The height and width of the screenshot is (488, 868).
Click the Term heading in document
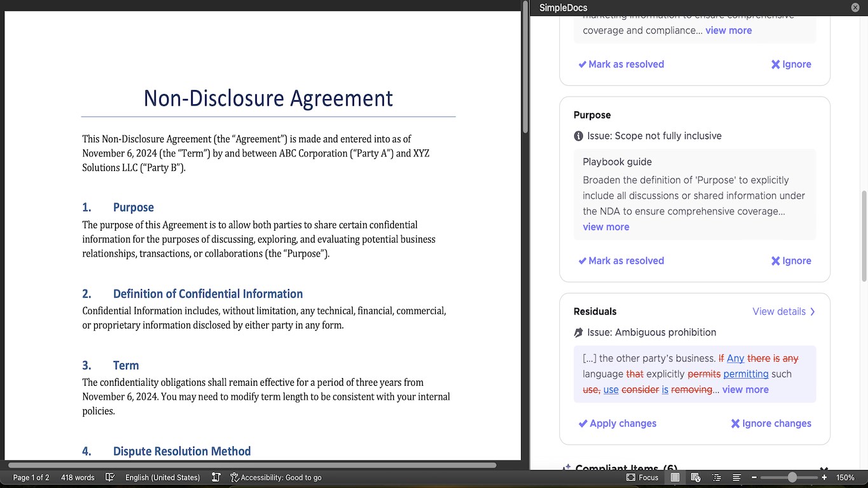126,365
